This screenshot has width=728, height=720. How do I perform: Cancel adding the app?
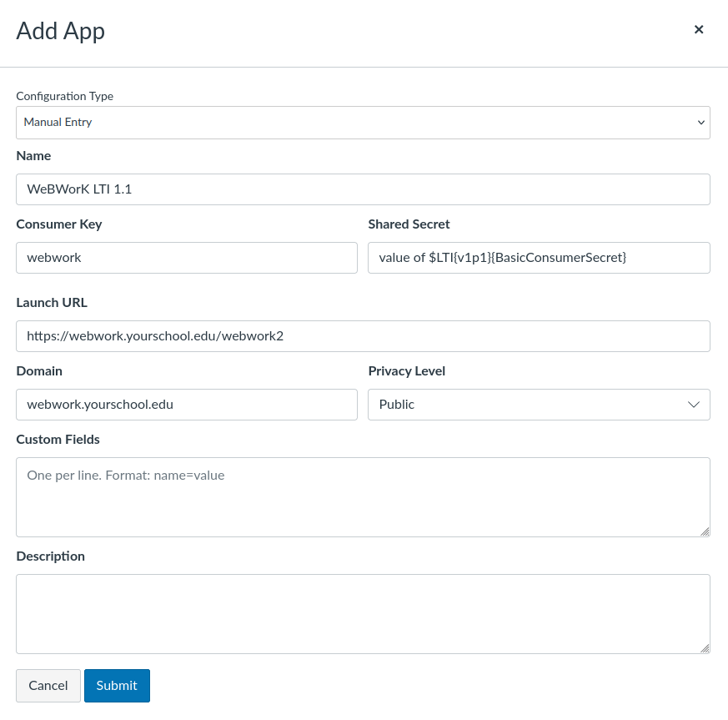point(48,686)
